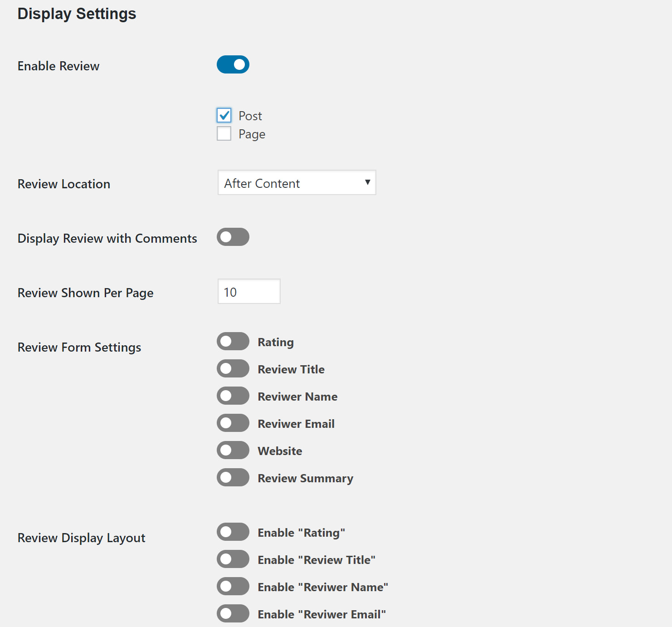Viewport: 672px width, 627px height.
Task: Turn on Enable "Rating" display toggle
Action: 233,532
